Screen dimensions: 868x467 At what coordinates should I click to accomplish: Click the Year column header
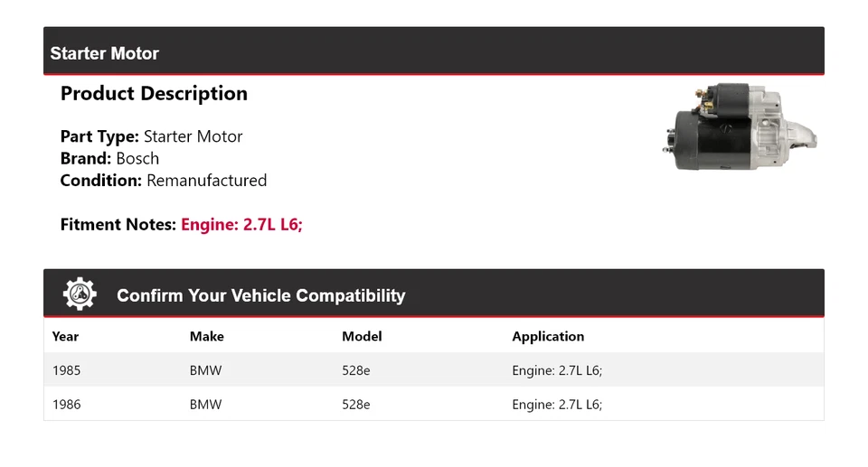coord(65,336)
